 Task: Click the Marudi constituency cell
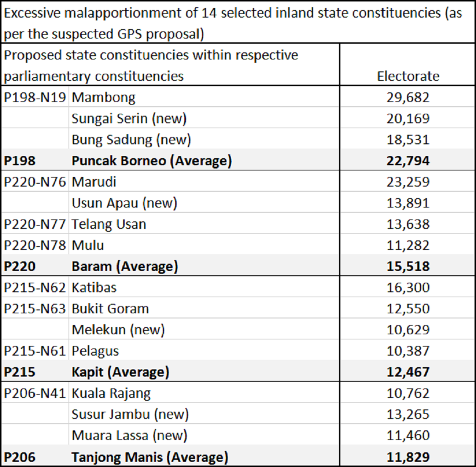tap(94, 182)
